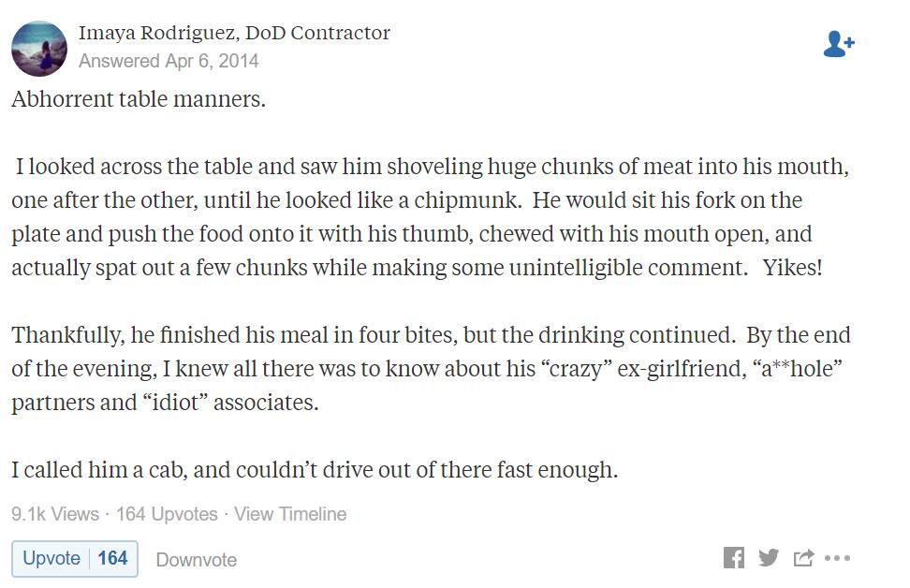Click the 164 Upvotes count text
The height and width of the screenshot is (588, 910).
(167, 514)
